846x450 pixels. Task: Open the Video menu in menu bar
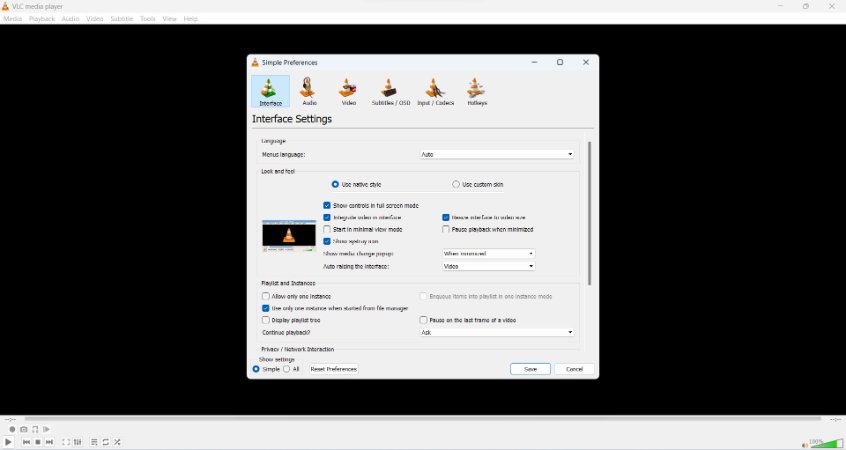point(94,19)
